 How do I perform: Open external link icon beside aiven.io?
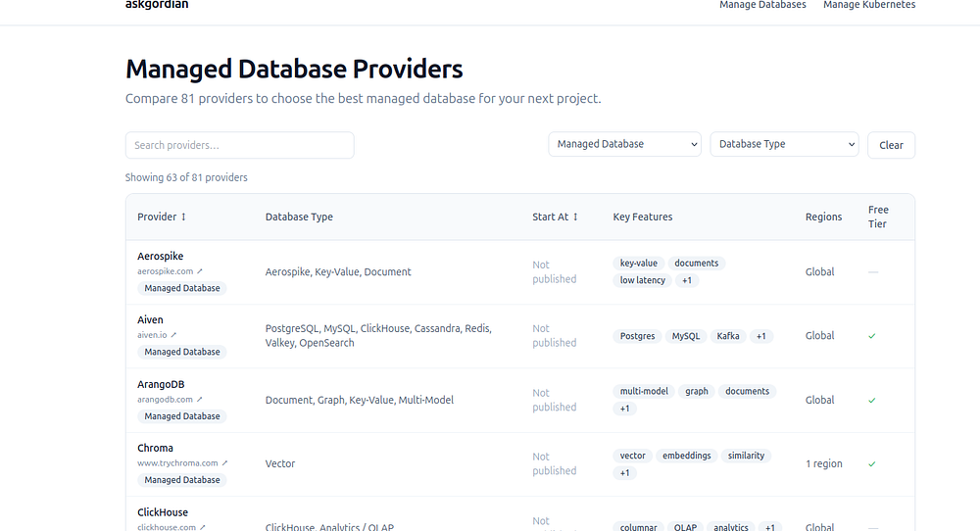(173, 335)
